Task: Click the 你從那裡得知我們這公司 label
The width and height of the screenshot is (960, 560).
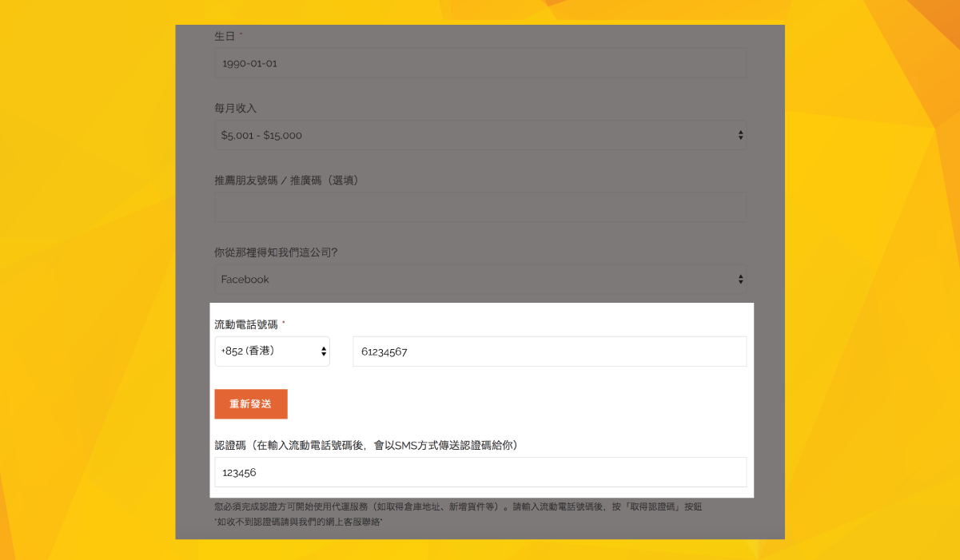Action: pyautogui.click(x=276, y=252)
